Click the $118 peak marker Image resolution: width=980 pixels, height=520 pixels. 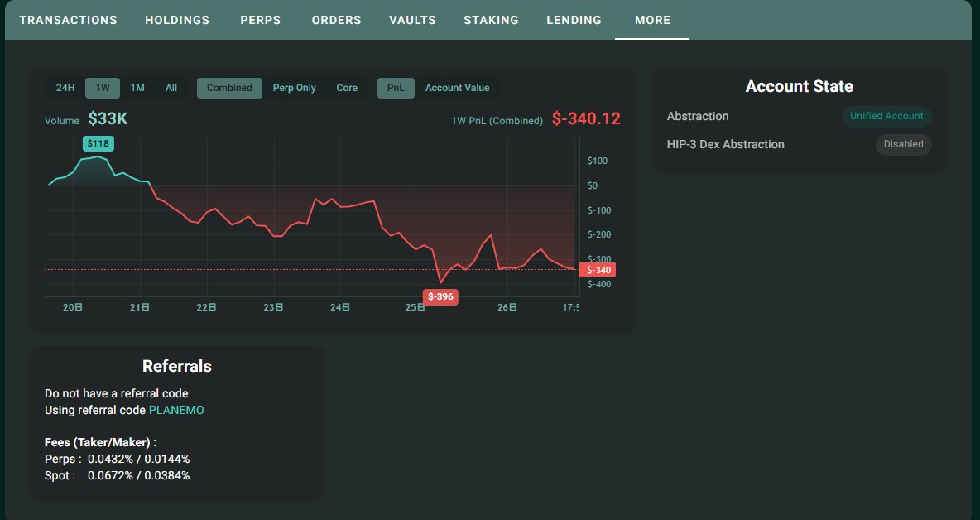(98, 144)
